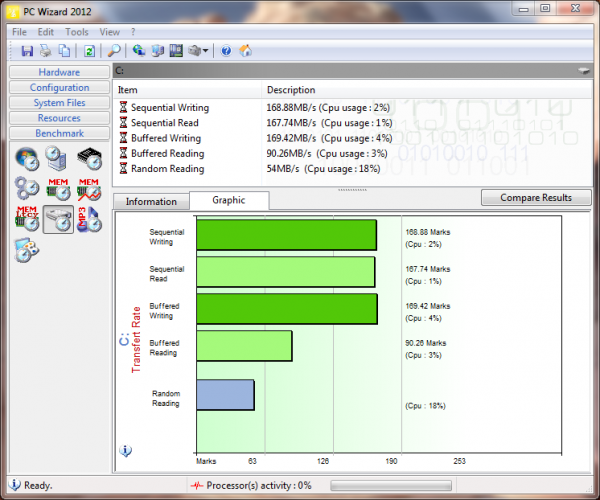Viewport: 600px width, 500px height.
Task: Open the Resources section
Action: point(59,118)
